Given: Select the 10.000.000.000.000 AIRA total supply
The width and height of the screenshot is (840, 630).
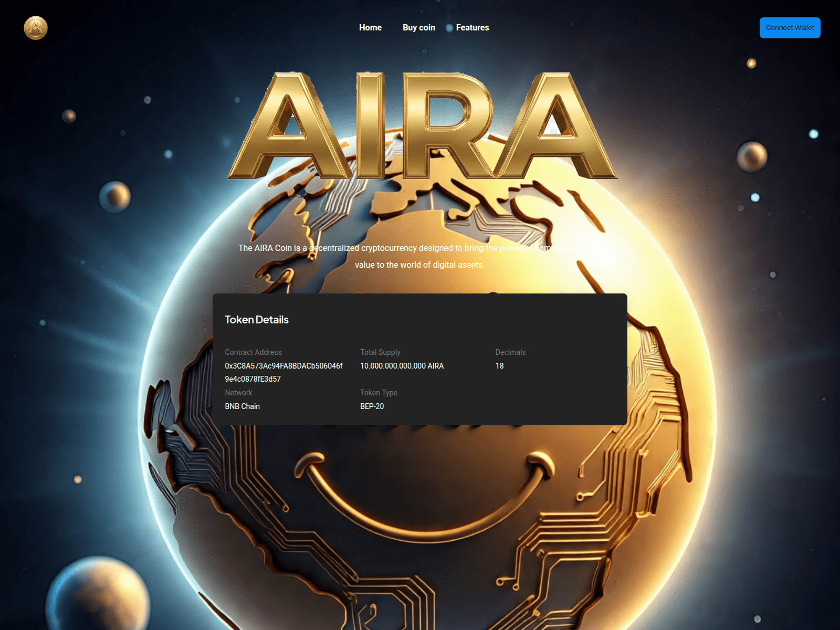Looking at the screenshot, I should pyautogui.click(x=402, y=366).
